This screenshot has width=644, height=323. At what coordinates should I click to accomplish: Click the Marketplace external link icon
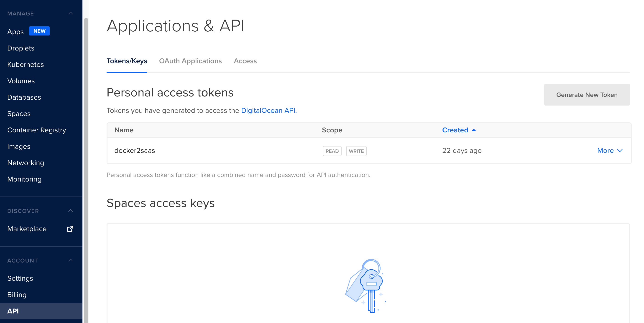[x=70, y=229]
